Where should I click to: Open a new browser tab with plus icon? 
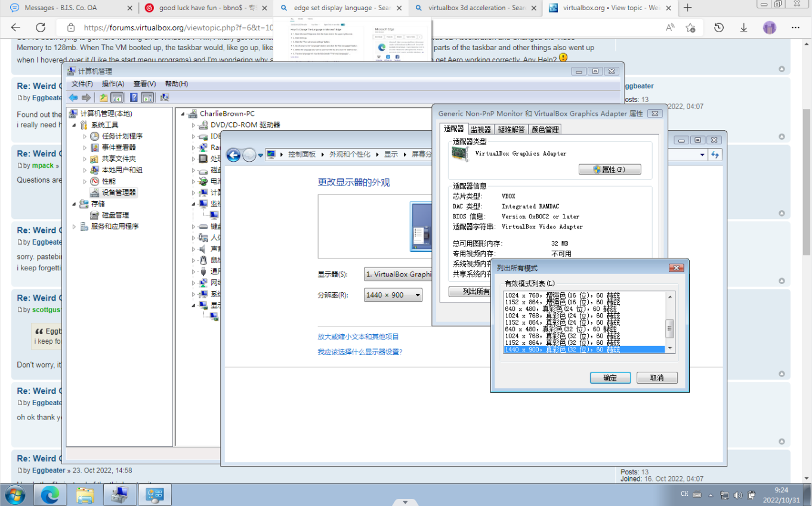tap(688, 8)
